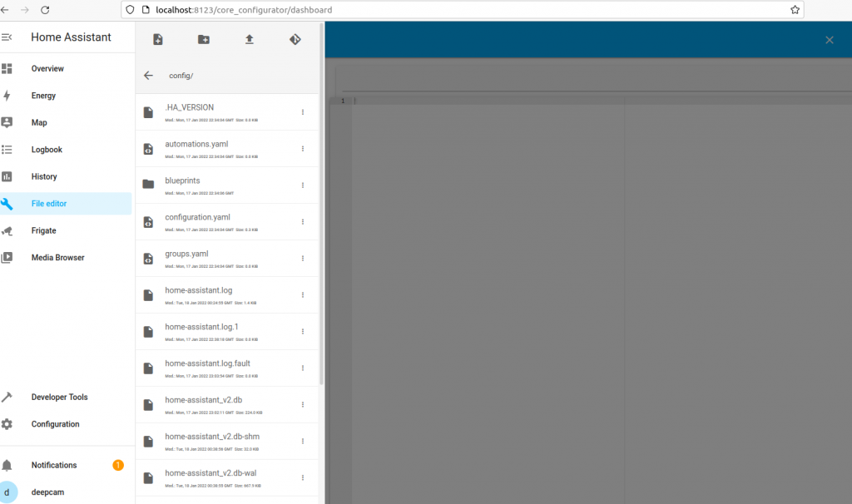Show Notifications panel

click(x=66, y=465)
